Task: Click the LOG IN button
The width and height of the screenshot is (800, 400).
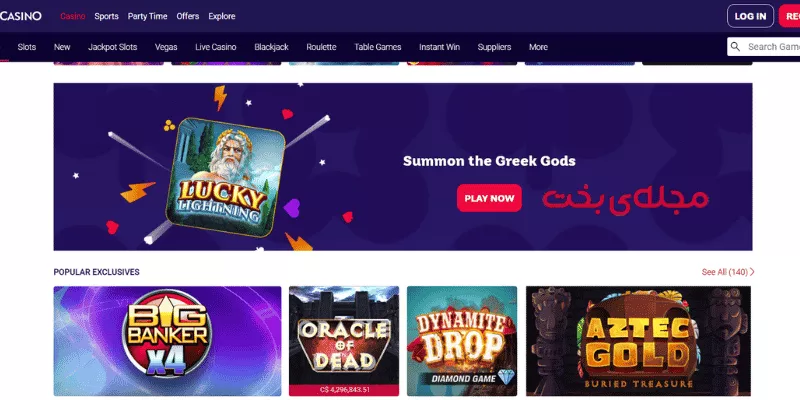Action: [x=750, y=16]
